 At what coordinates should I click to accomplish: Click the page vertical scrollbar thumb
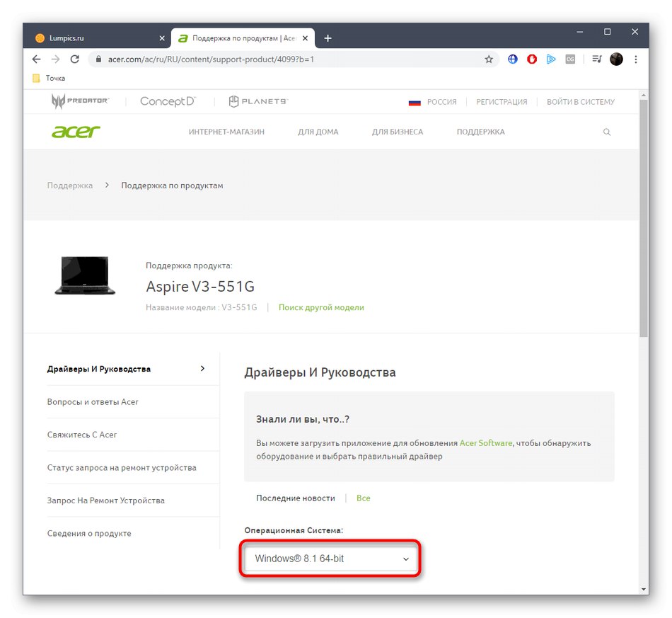click(x=643, y=218)
